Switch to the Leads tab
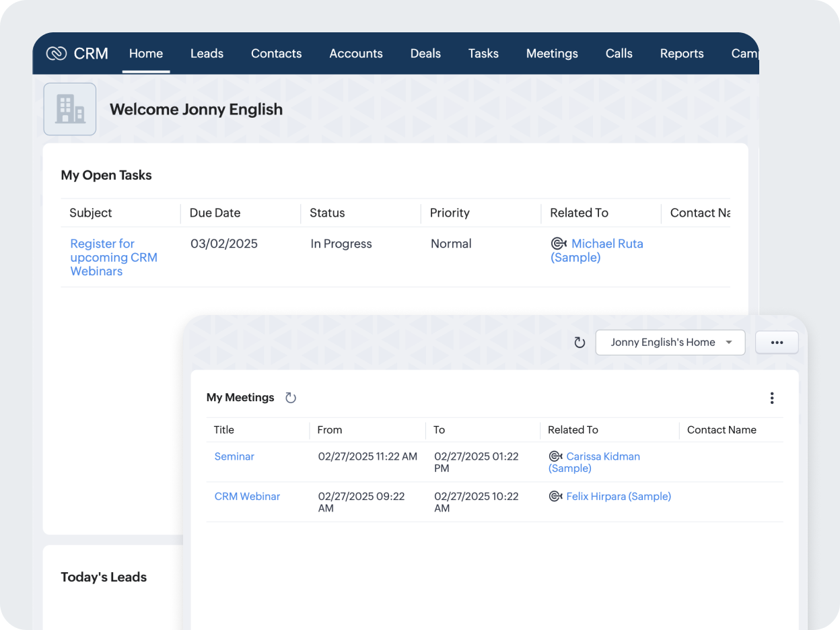Image resolution: width=840 pixels, height=630 pixels. coord(207,54)
